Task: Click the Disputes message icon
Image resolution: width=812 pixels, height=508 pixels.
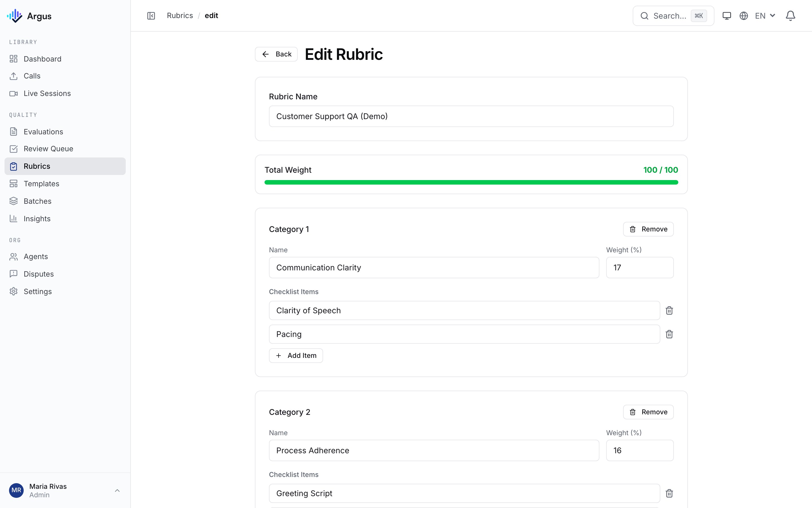Action: [x=14, y=274]
